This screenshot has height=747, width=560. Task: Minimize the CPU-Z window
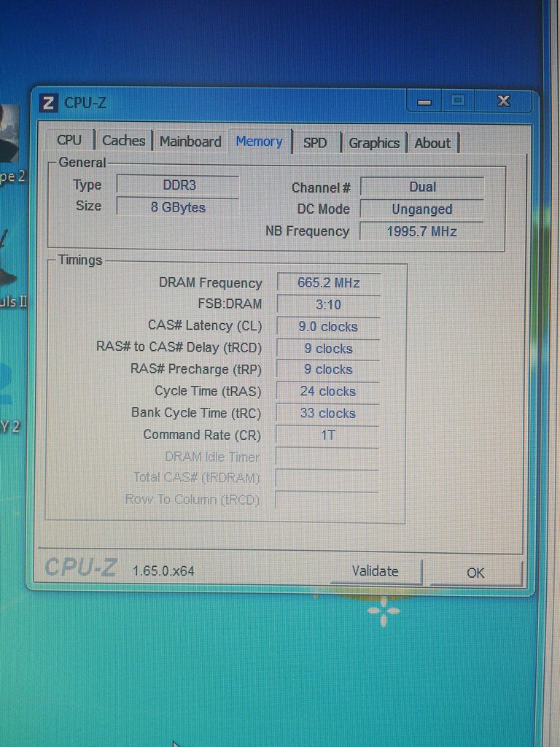click(x=425, y=101)
